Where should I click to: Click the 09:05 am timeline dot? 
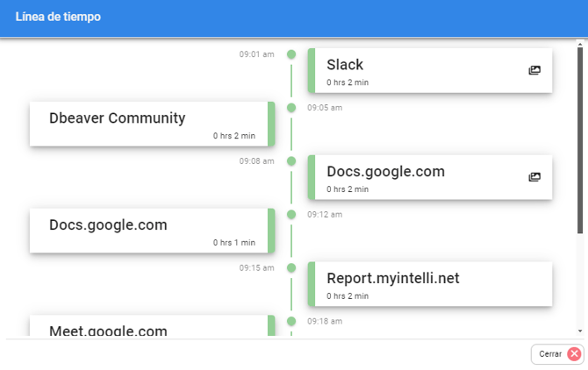291,108
